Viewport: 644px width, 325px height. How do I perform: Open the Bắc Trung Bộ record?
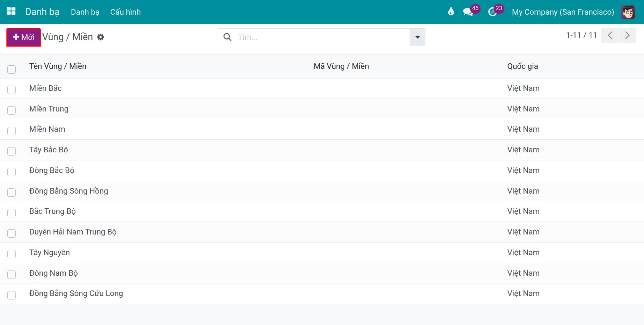[52, 211]
